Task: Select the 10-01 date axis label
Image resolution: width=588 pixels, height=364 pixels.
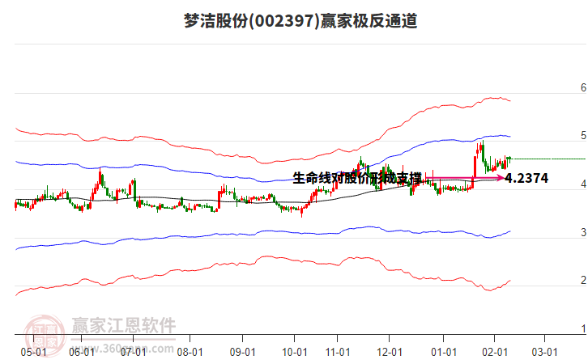Action: (294, 353)
